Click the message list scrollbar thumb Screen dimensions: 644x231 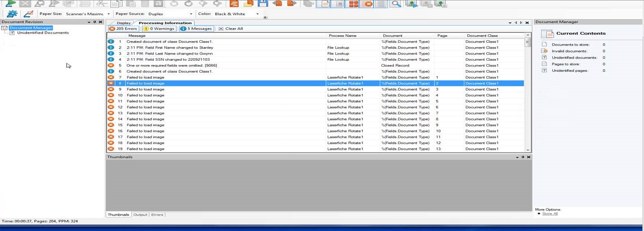528,42
